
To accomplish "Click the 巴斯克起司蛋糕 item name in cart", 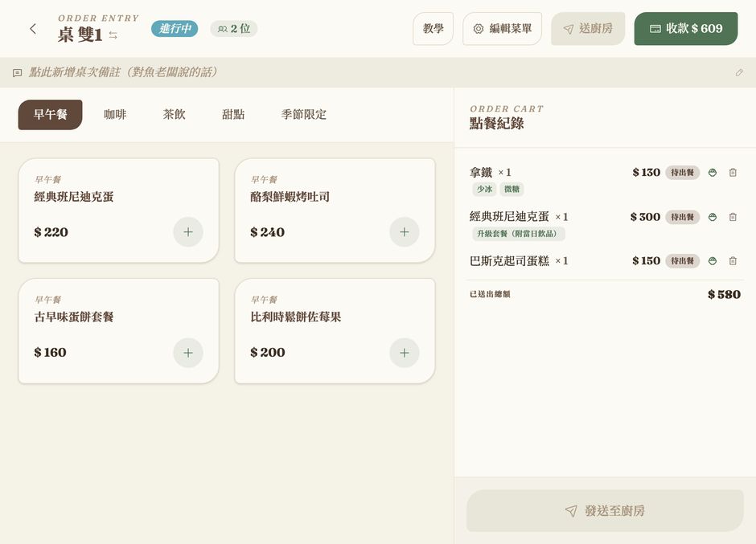I will pyautogui.click(x=509, y=261).
